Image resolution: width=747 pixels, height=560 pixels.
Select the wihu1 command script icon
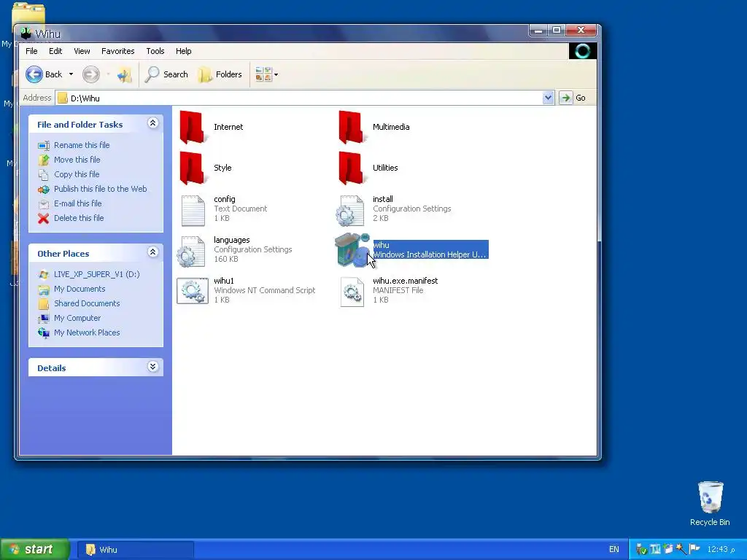coord(193,291)
